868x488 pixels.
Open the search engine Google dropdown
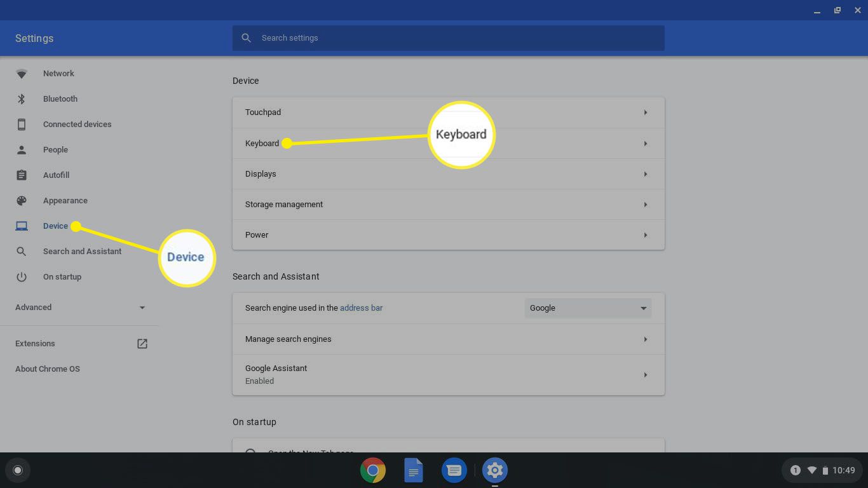(588, 308)
